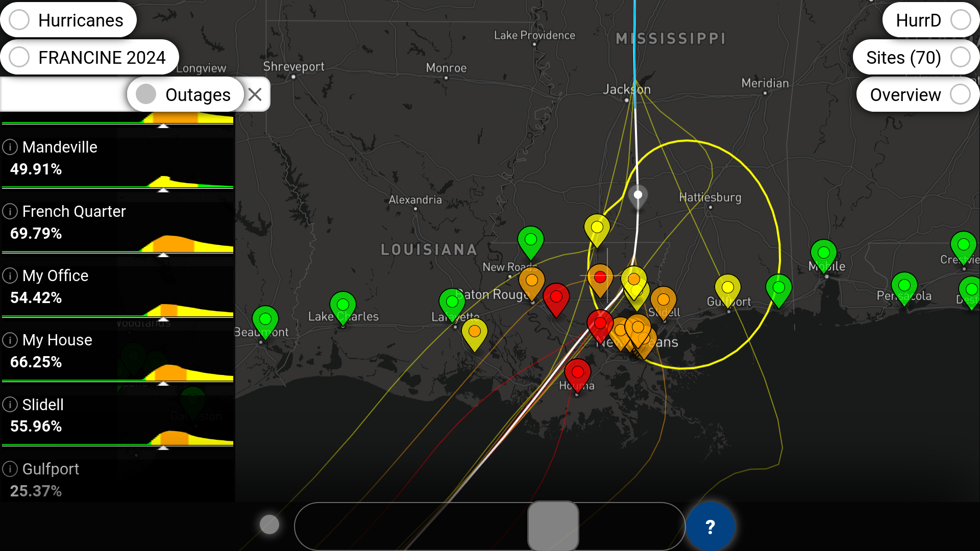980x551 pixels.
Task: Open info for My Office site
Action: pyautogui.click(x=10, y=275)
